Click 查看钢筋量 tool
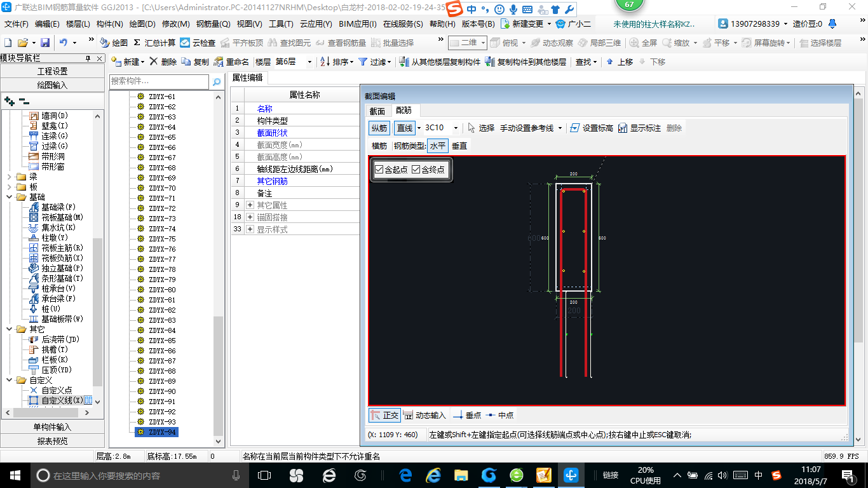 pyautogui.click(x=341, y=43)
